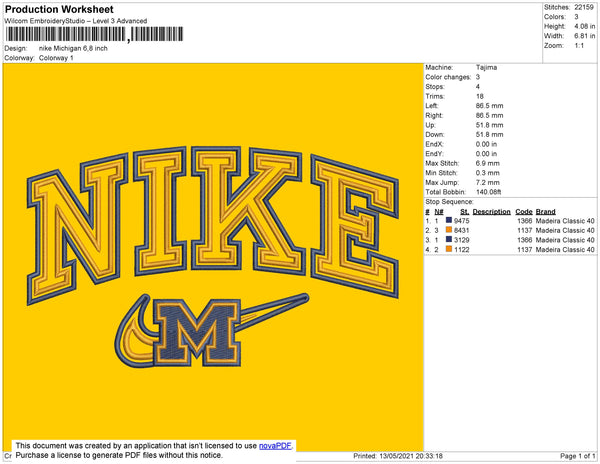Click the M swoosh logo in preview

[x=212, y=330]
